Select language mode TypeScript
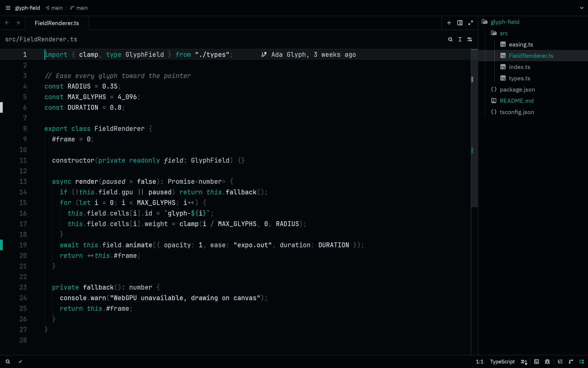Image resolution: width=588 pixels, height=368 pixels. pos(502,361)
